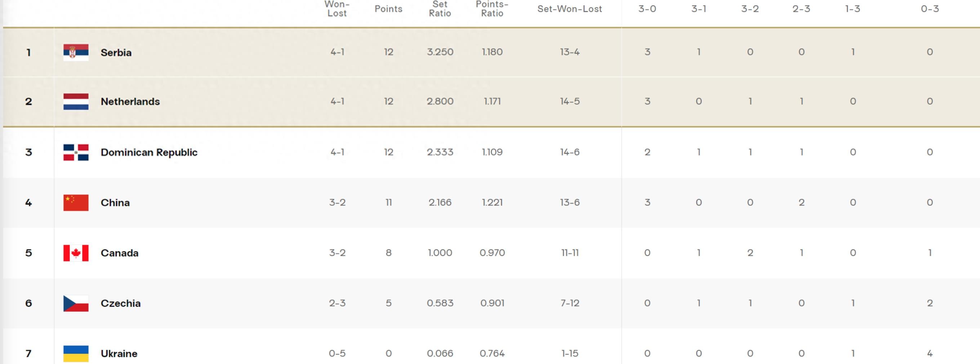The height and width of the screenshot is (364, 980).
Task: Open the Serbia team link
Action: tap(116, 53)
